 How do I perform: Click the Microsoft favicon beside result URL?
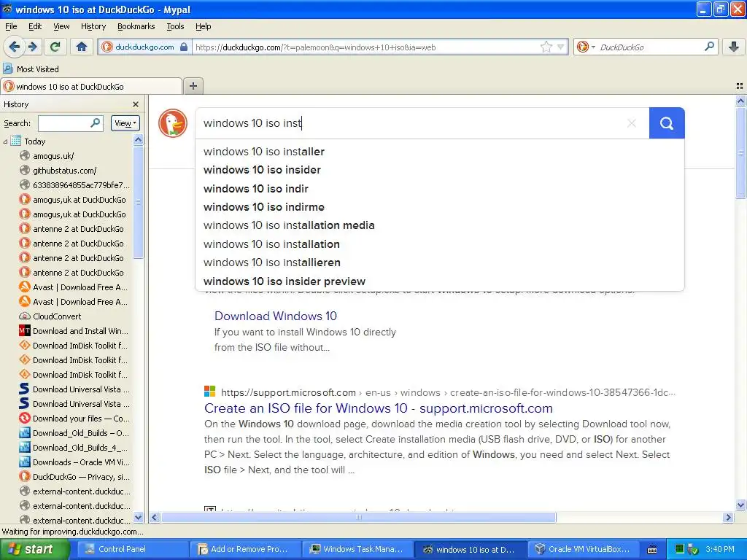point(209,392)
